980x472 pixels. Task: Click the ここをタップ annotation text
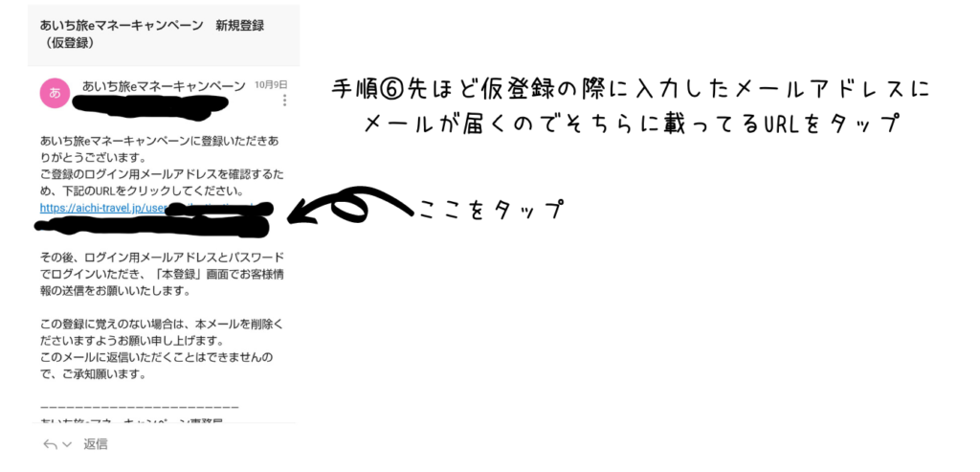tap(493, 209)
